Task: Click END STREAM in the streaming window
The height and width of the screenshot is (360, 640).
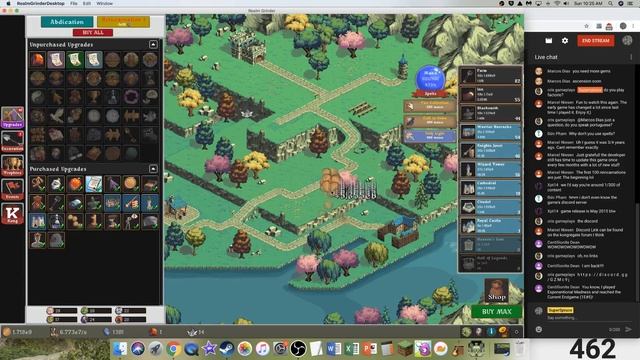Action: [x=596, y=40]
